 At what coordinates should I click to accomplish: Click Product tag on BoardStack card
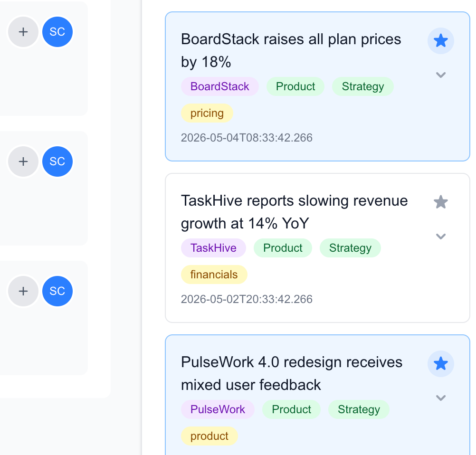(295, 86)
